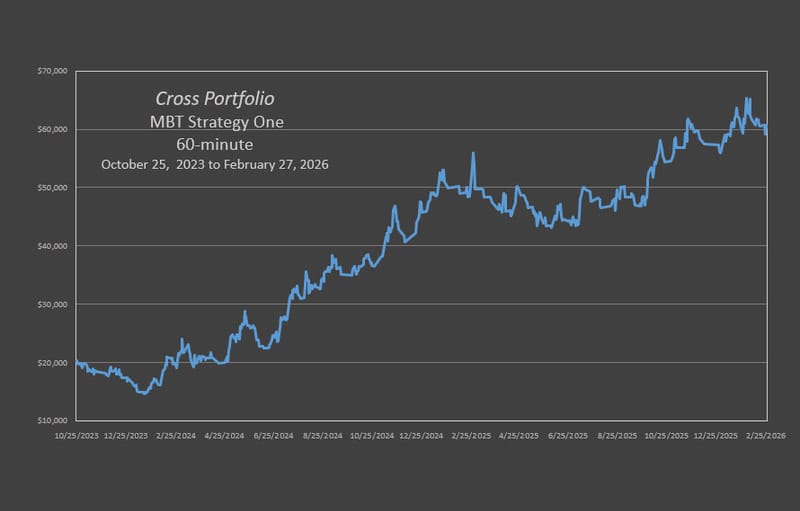Select the "MBT Strategy One" subtitle text

[x=214, y=123]
